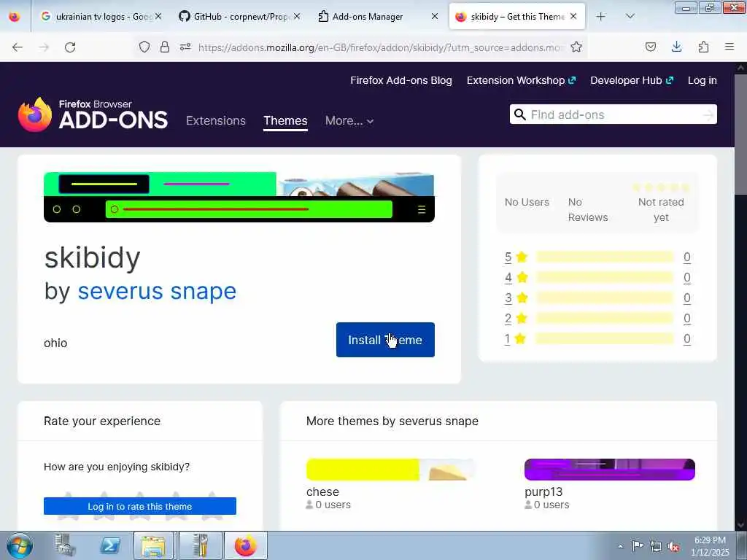The height and width of the screenshot is (560, 747).
Task: Open the chese theme card
Action: 391,484
